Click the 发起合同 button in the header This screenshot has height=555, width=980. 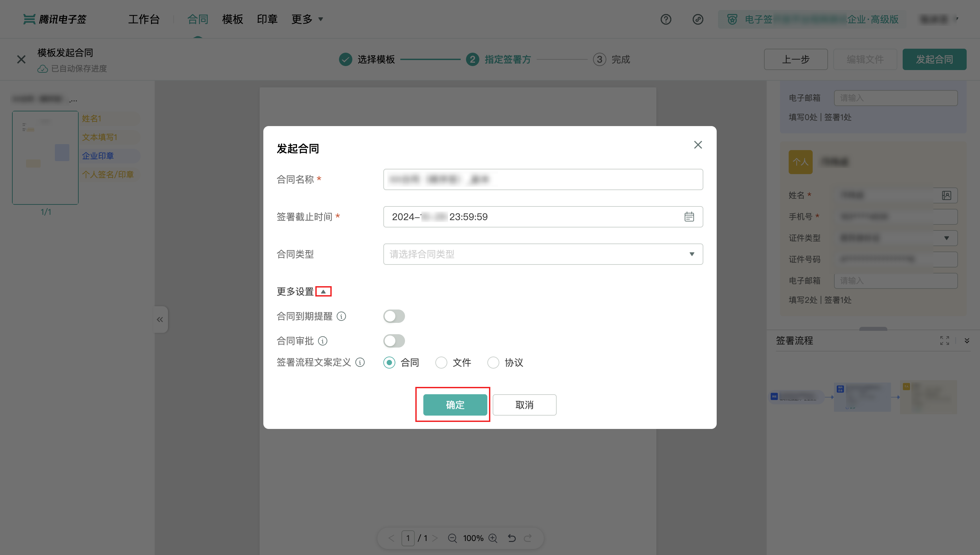point(934,59)
